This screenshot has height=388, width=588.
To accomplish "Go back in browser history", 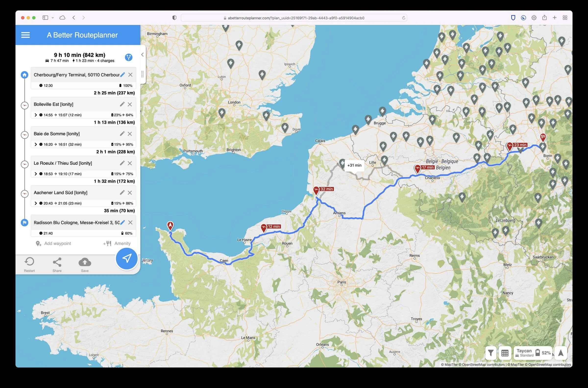I will tap(74, 18).
